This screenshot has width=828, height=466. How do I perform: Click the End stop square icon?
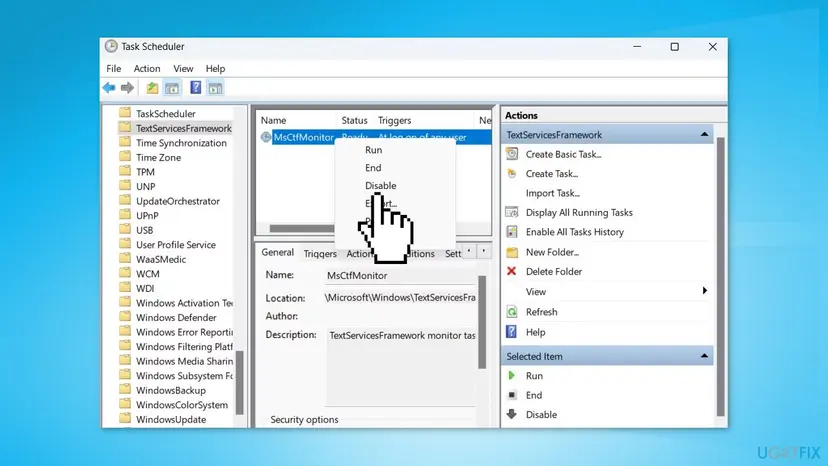coord(512,395)
